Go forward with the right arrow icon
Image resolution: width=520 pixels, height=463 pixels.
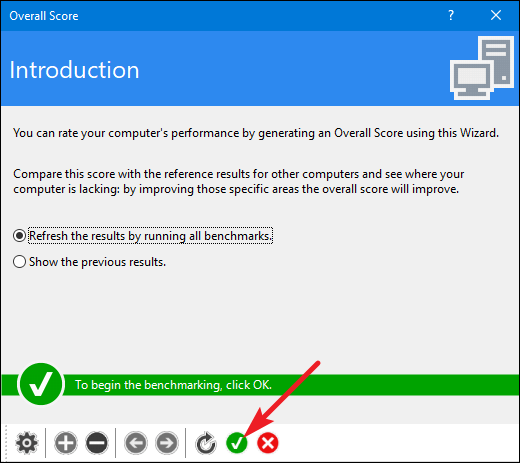[167, 443]
